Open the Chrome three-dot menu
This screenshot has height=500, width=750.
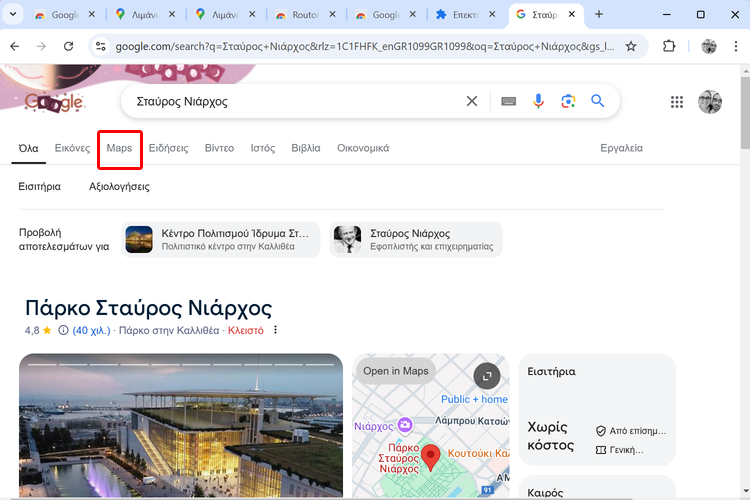click(736, 46)
